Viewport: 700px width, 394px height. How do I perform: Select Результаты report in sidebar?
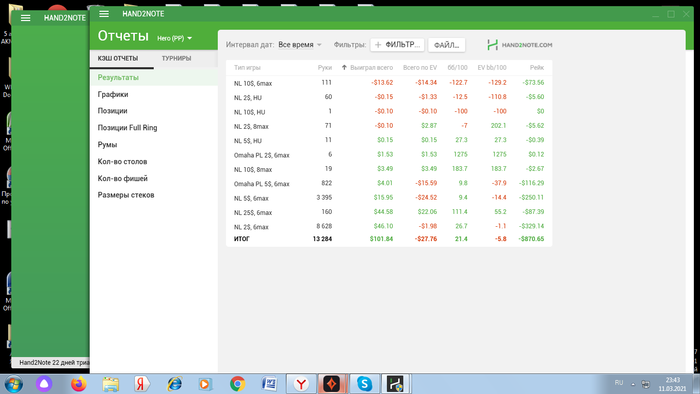(x=154, y=77)
